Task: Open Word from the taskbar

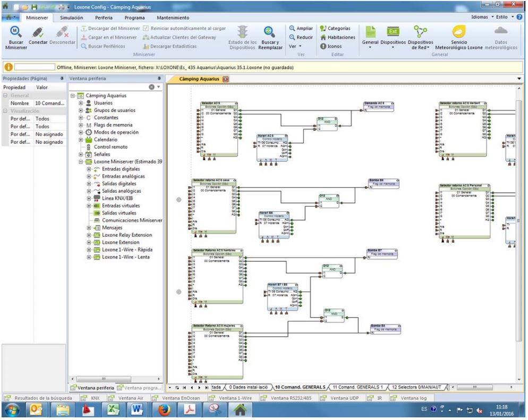Action: pos(138,410)
